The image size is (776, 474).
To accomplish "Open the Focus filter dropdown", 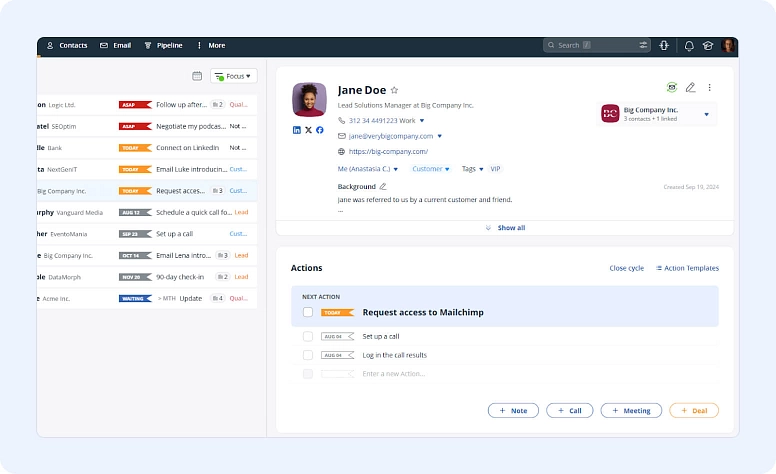I will 234,76.
